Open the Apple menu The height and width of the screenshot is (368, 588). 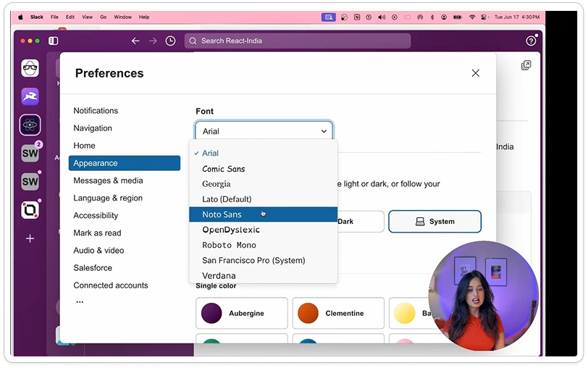[x=20, y=17]
